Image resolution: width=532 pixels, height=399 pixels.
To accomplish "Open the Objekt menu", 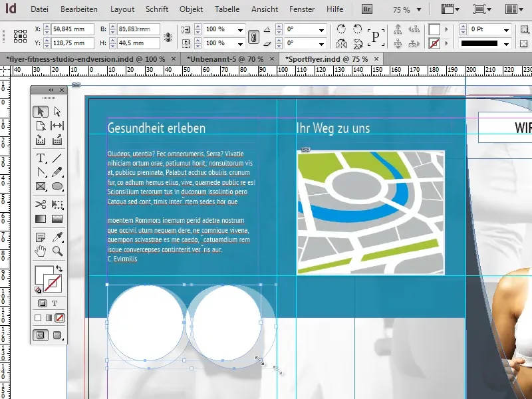I will 192,9.
